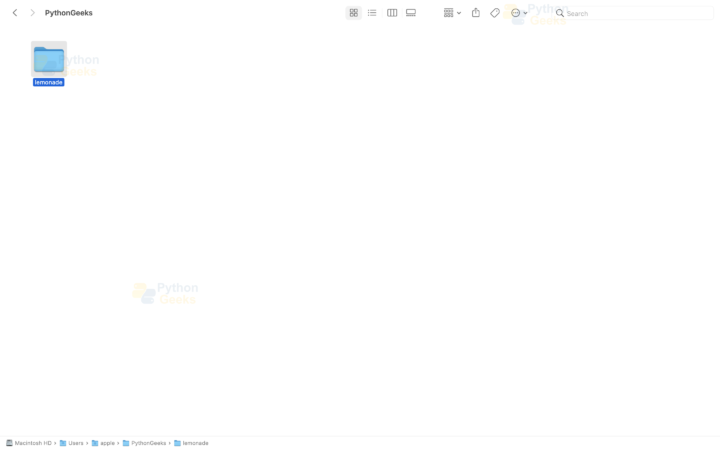Click the PythonGeeks window title
The image size is (720, 450).
coord(69,13)
